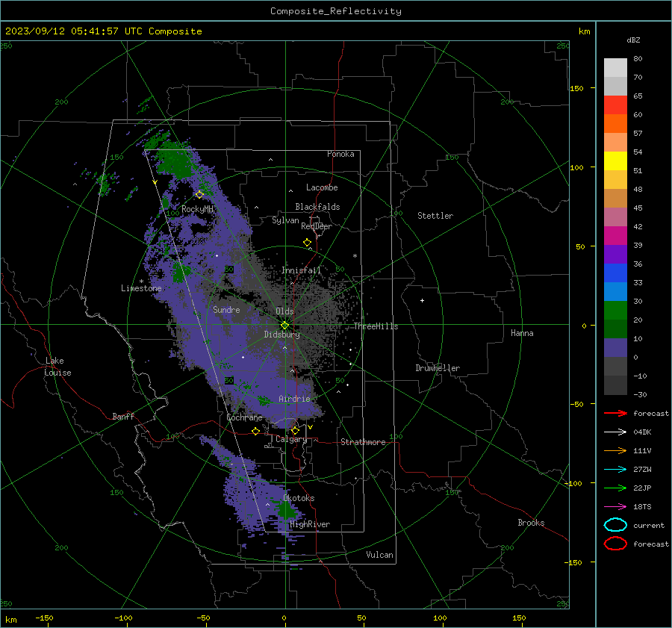
Task: Click the orange 111V arrow icon
Action: coord(615,450)
